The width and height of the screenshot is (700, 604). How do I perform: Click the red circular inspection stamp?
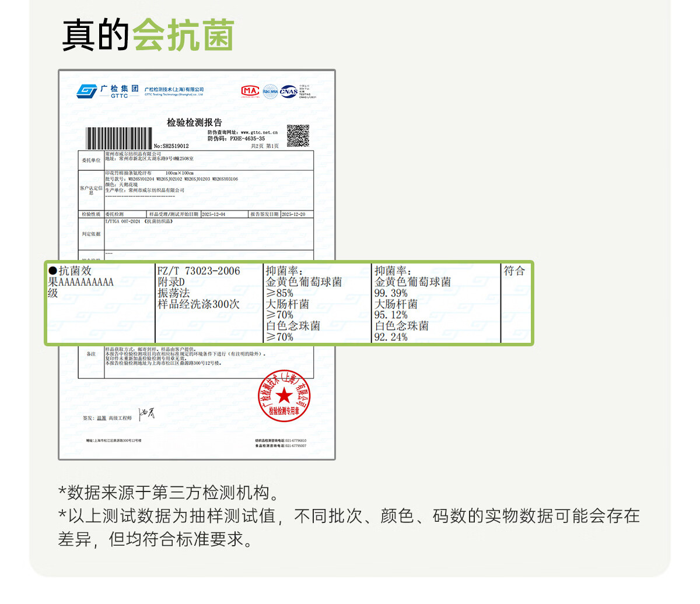pos(284,395)
